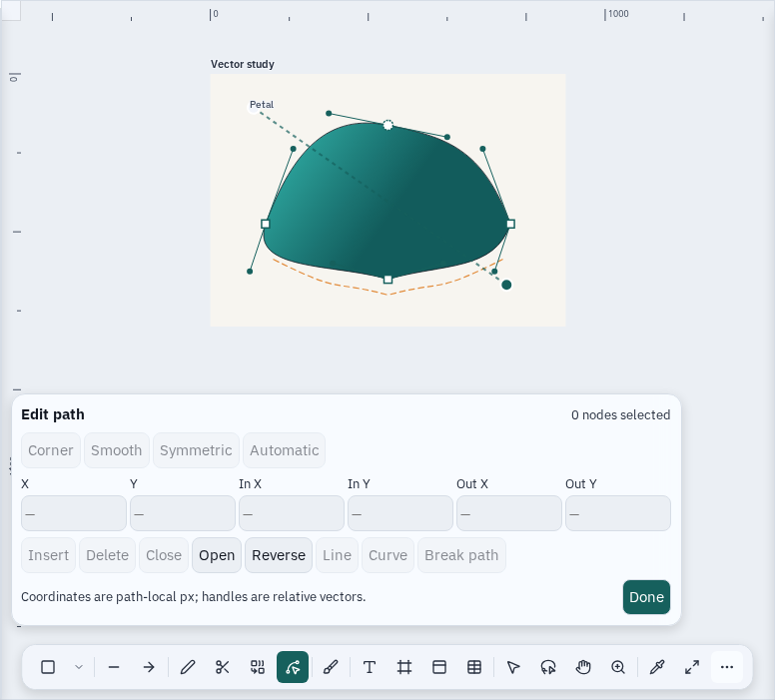775x700 pixels.
Task: Focus the In Y handle field
Action: click(400, 513)
